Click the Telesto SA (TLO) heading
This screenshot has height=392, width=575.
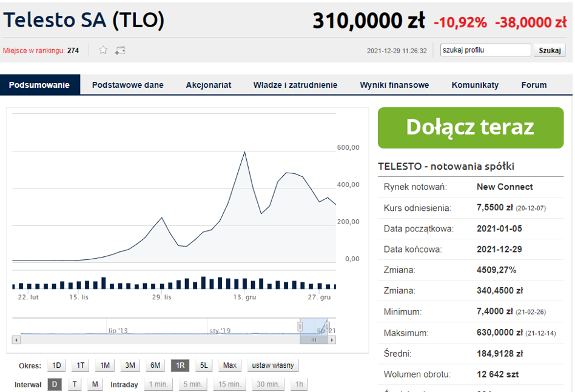click(84, 20)
